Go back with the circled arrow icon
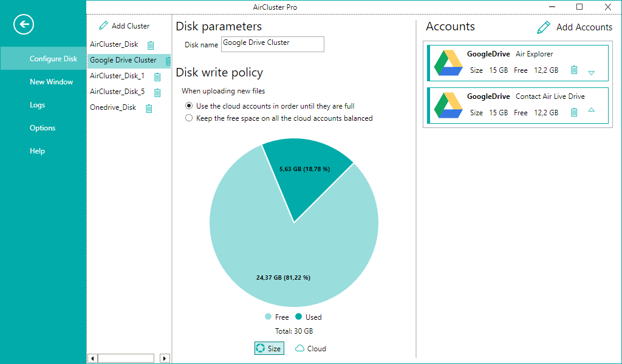 tap(24, 24)
